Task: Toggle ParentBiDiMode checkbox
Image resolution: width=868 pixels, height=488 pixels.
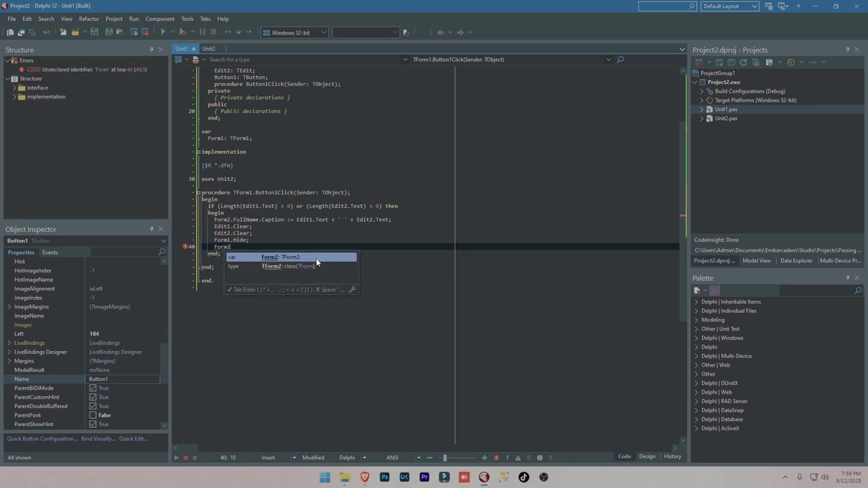Action: (x=93, y=388)
